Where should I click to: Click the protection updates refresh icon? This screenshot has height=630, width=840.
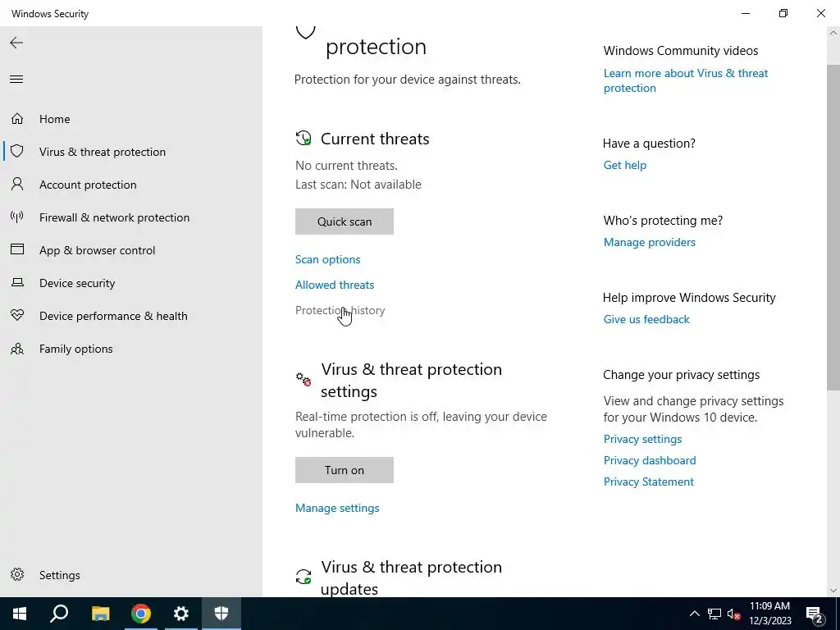[304, 577]
